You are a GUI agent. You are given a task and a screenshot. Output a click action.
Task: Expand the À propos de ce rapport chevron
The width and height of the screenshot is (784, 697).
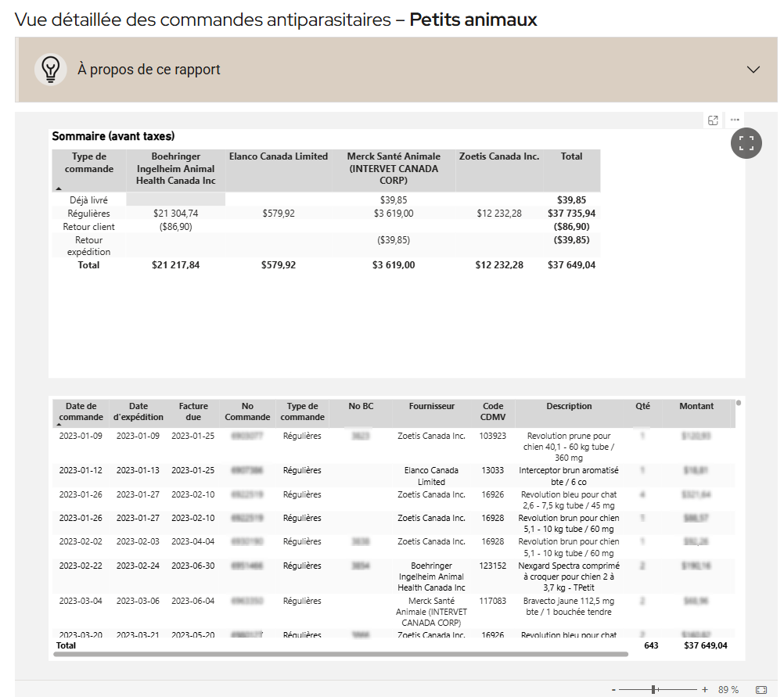753,70
